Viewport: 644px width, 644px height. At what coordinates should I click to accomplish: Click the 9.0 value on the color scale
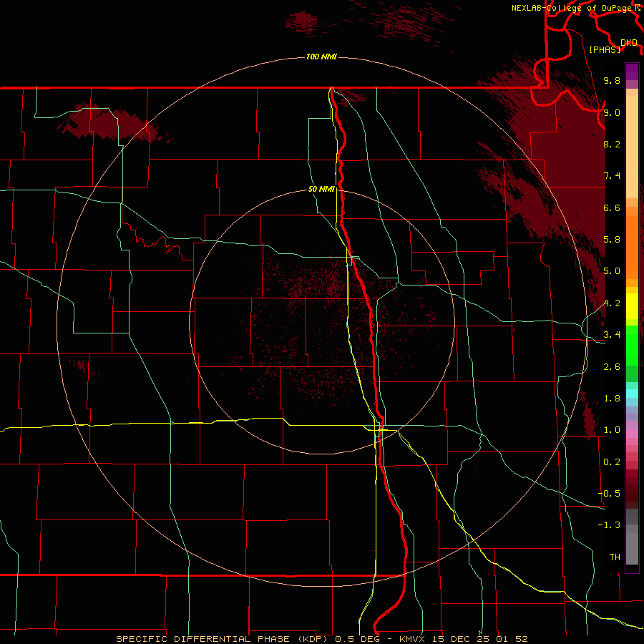coord(612,112)
